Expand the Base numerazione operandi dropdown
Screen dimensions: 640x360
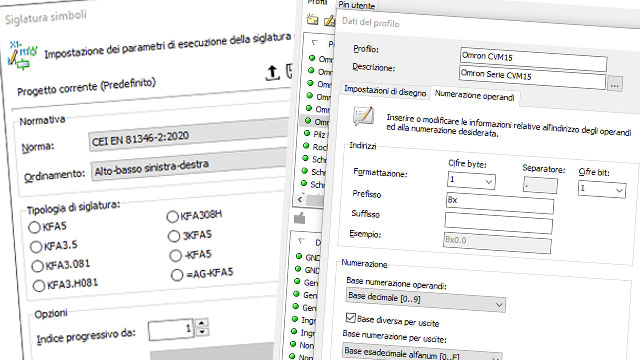(425, 300)
